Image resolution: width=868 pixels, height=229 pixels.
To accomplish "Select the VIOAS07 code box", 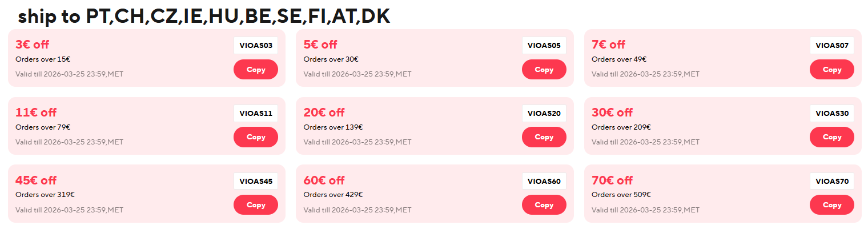I will click(831, 46).
